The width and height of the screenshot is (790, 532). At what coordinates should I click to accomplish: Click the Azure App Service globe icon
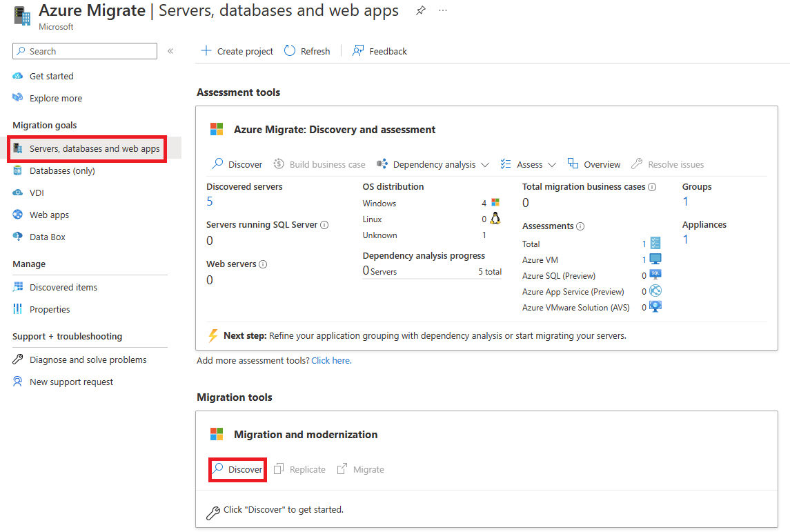(x=655, y=290)
